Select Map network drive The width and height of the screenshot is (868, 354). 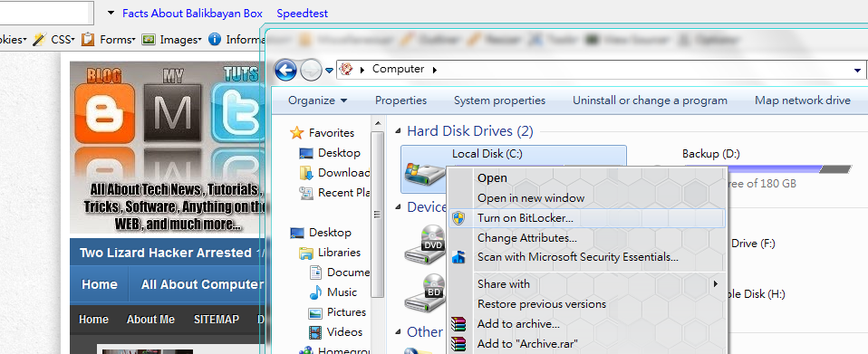tap(803, 100)
